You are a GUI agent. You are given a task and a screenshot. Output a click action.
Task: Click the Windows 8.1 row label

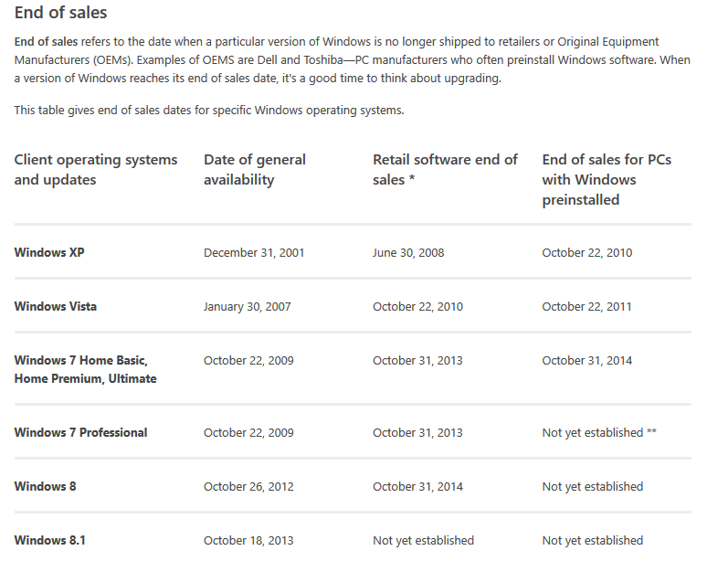click(x=49, y=541)
